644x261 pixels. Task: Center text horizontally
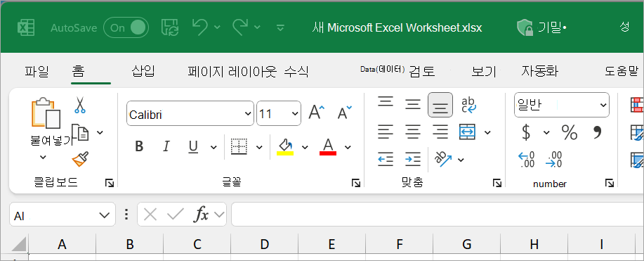pos(413,132)
